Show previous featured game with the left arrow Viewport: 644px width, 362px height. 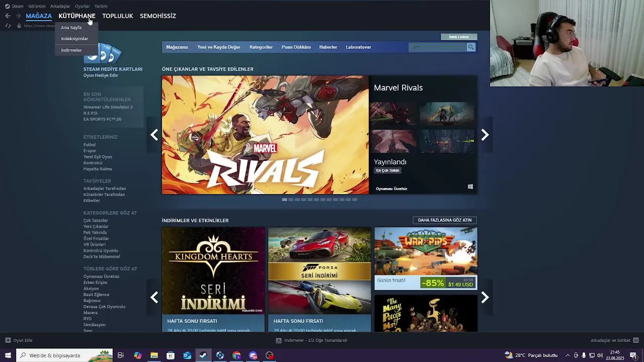tap(154, 135)
